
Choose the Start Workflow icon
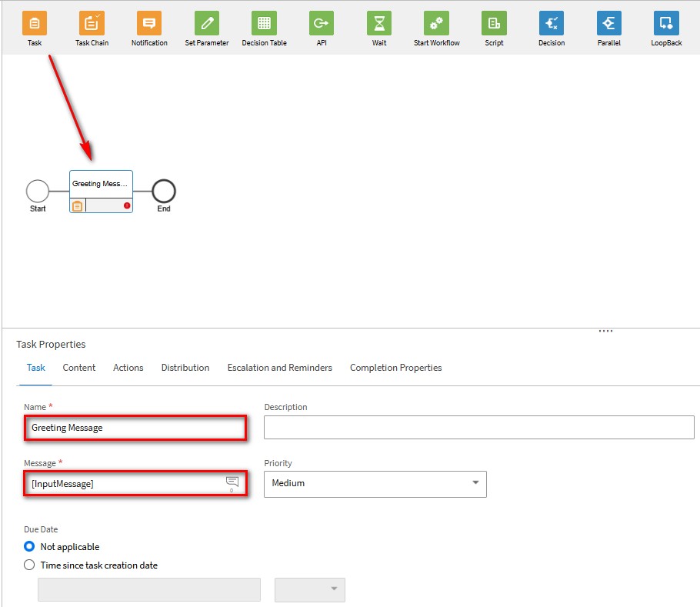click(x=436, y=23)
